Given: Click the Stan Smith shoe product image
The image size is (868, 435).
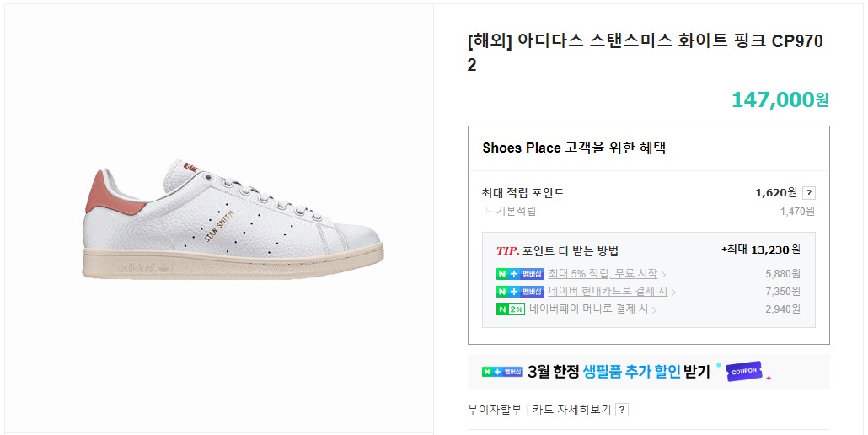Looking at the screenshot, I should coord(233,220).
